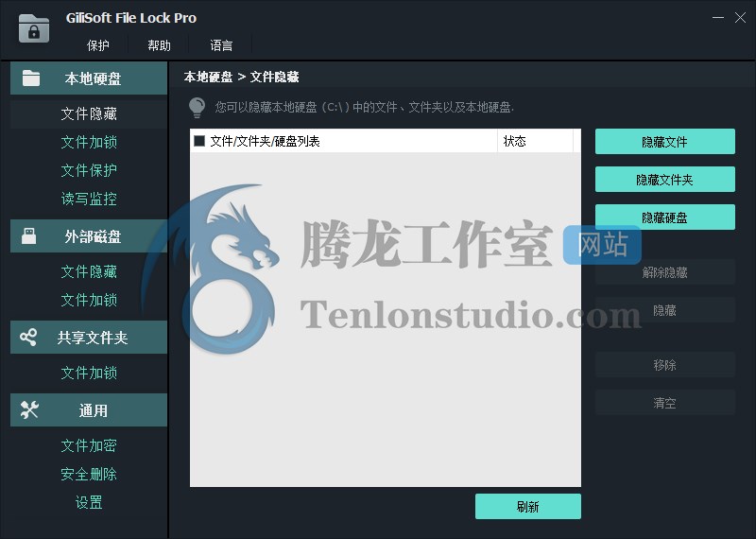Screen dimensions: 756x539
Task: Click the 隐藏 button
Action: click(665, 310)
